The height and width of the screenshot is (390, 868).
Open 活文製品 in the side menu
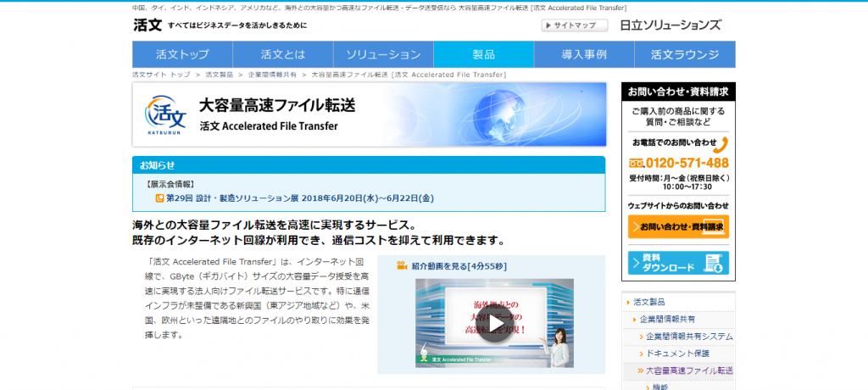[x=648, y=302]
